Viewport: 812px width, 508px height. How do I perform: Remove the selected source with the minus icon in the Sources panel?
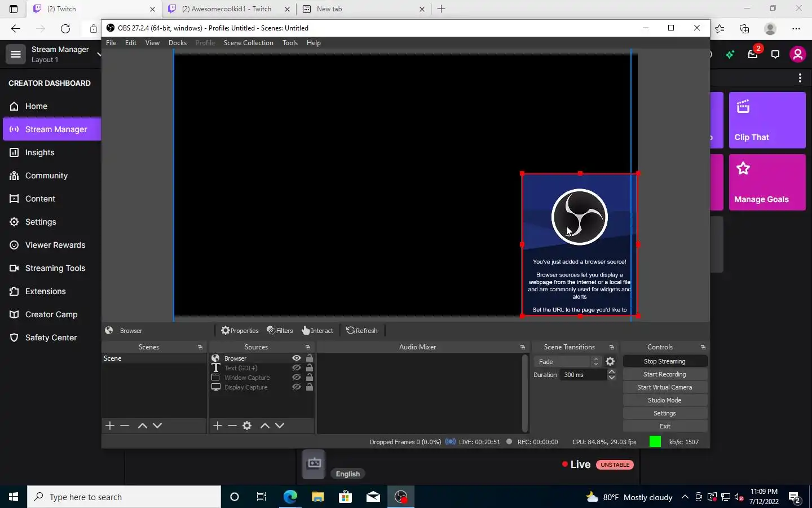[x=232, y=426]
